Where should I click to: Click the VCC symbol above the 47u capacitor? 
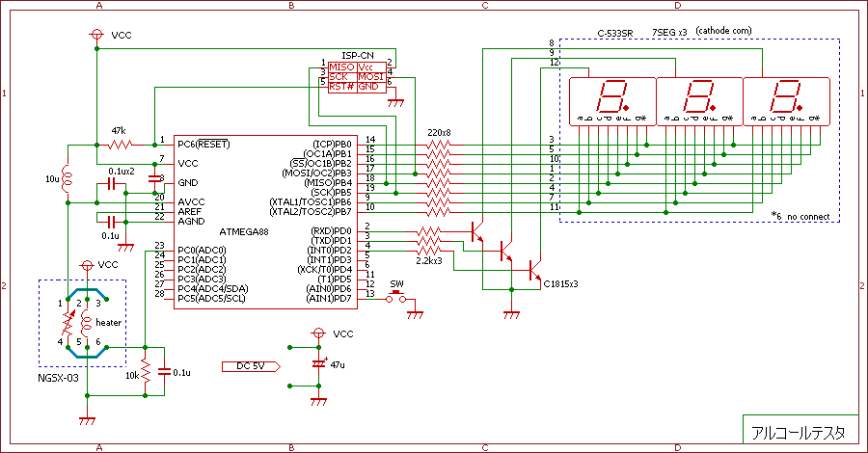318,333
